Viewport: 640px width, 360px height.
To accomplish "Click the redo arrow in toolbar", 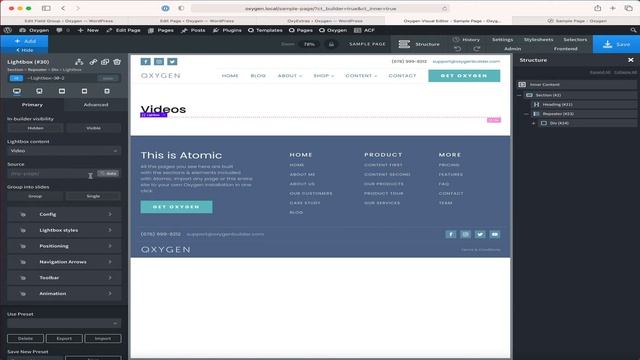I will [x=476, y=49].
